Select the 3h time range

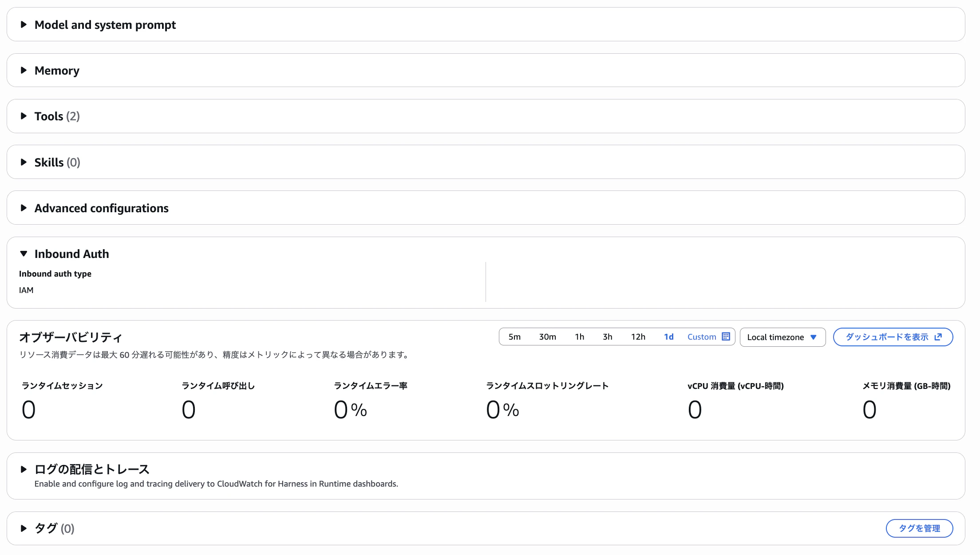(x=607, y=337)
